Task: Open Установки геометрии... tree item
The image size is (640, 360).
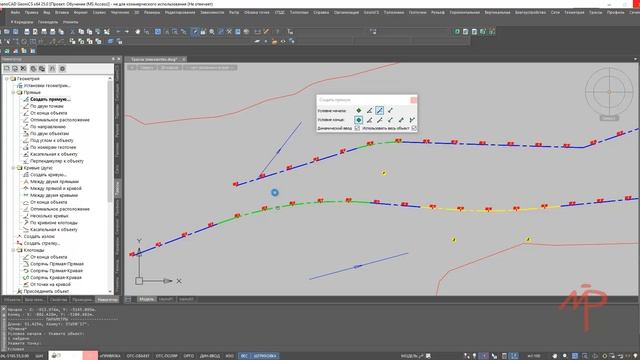Action: (x=47, y=86)
